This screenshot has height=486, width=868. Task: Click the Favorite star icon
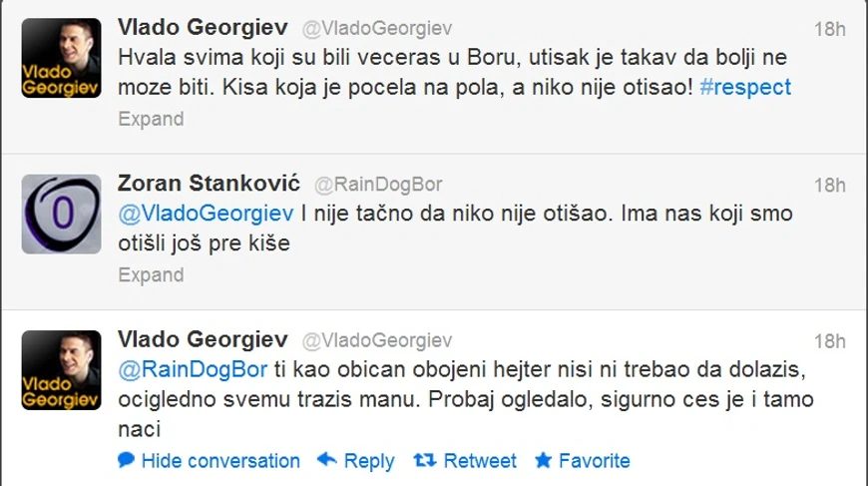543,460
